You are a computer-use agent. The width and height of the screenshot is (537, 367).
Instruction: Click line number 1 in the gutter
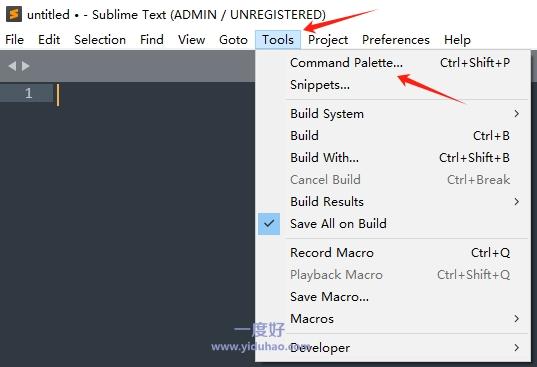[28, 93]
